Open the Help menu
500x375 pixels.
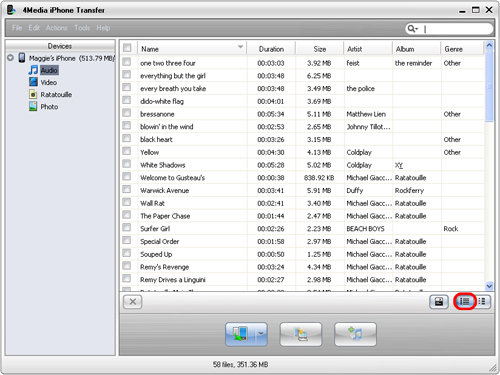pyautogui.click(x=103, y=28)
